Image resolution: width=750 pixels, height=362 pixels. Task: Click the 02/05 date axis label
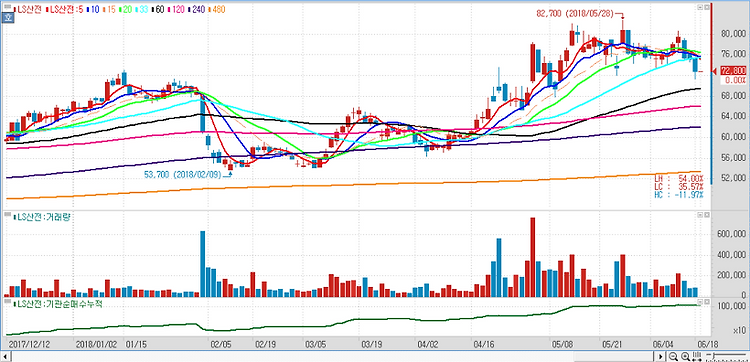[x=221, y=344]
